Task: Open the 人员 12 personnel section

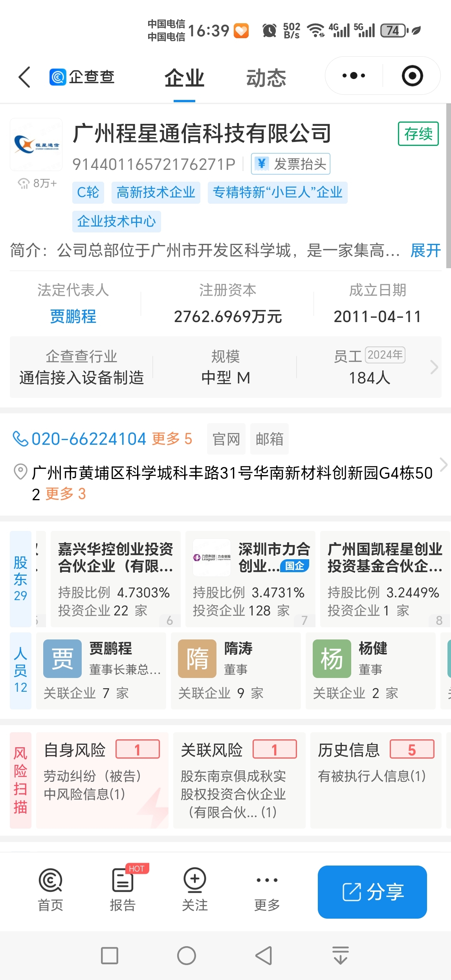Action: (x=20, y=671)
